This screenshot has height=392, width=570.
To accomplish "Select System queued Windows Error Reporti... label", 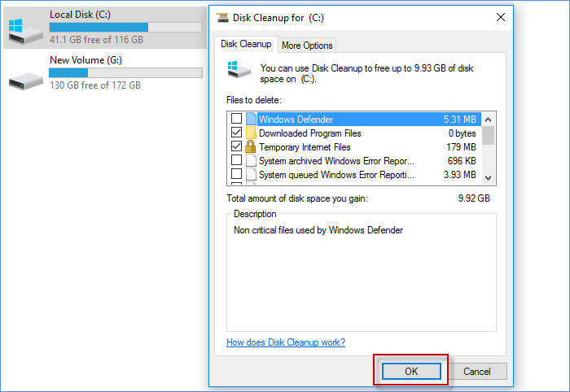I will click(336, 175).
